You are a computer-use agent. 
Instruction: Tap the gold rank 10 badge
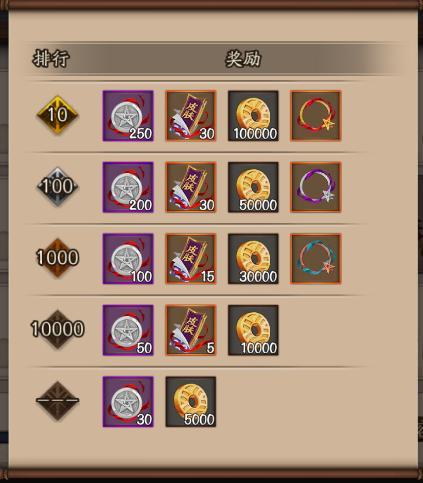pos(57,115)
